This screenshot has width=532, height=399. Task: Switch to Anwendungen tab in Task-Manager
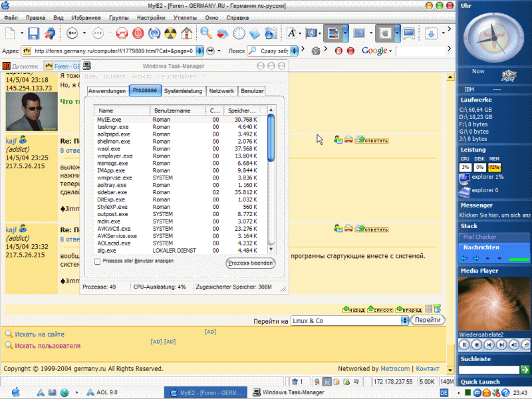pyautogui.click(x=107, y=91)
